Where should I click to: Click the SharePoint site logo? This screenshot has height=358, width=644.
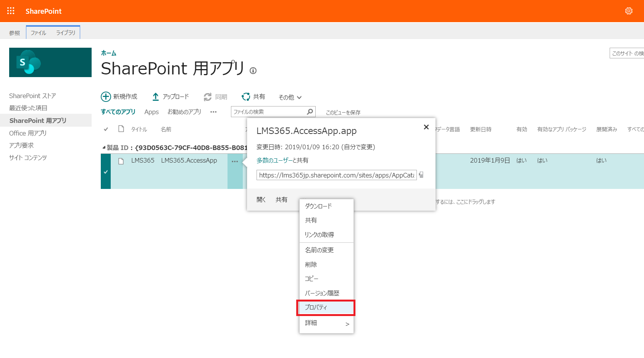(x=50, y=62)
